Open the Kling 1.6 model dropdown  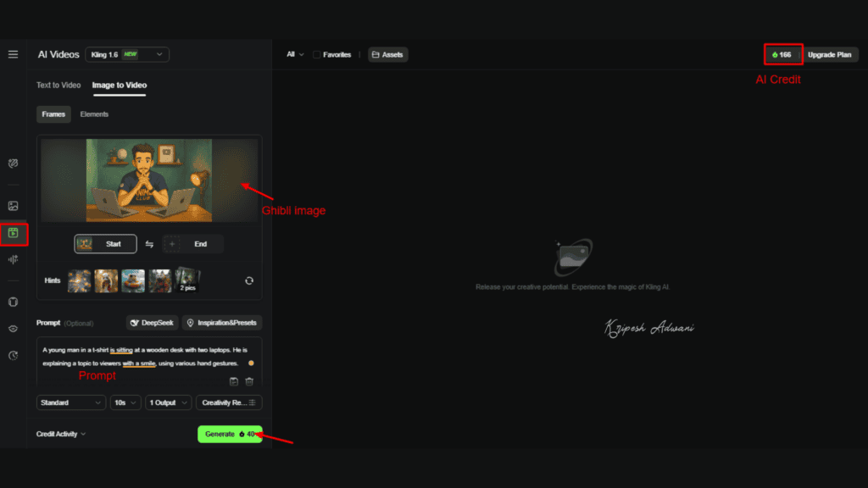pyautogui.click(x=126, y=53)
